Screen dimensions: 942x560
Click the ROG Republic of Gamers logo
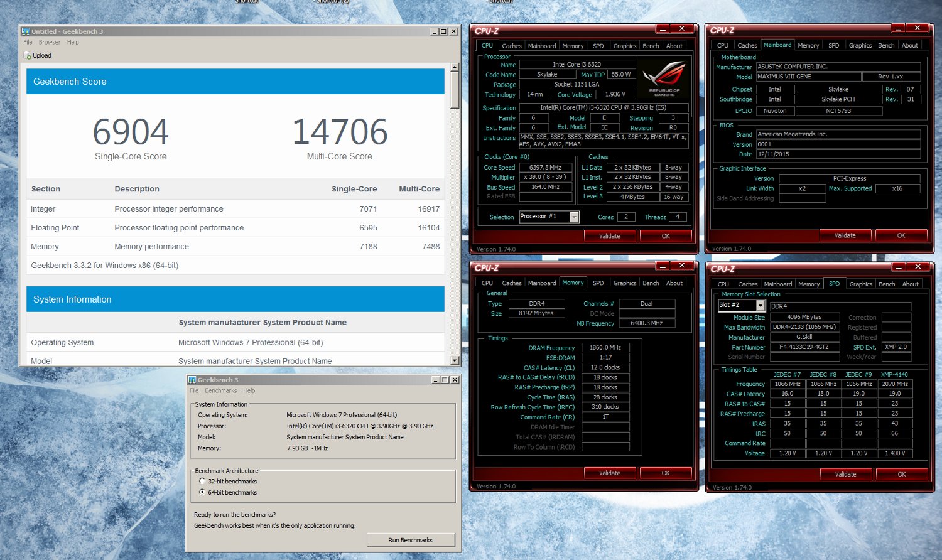[x=664, y=78]
